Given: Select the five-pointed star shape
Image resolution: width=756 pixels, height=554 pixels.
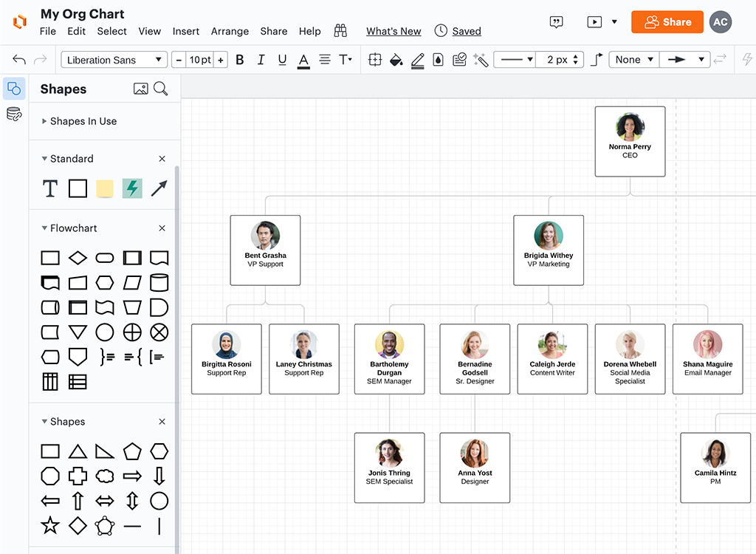Looking at the screenshot, I should 50,525.
